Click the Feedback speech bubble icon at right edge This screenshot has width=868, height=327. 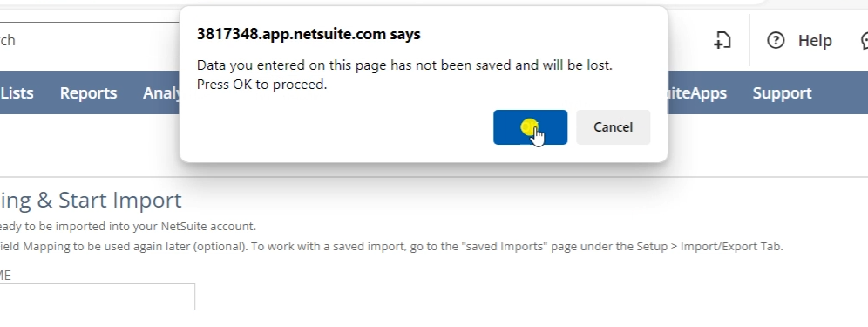click(x=865, y=40)
